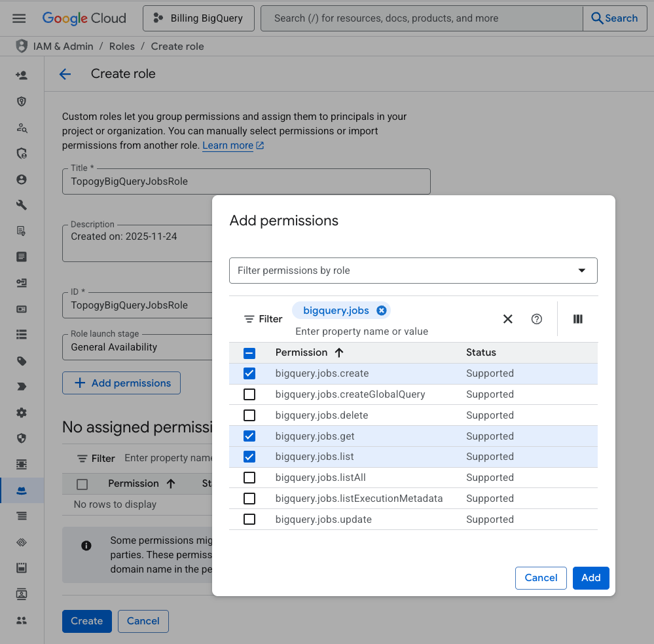The image size is (654, 644).
Task: Open the Filter permissions by role dropdown
Action: [x=413, y=271]
